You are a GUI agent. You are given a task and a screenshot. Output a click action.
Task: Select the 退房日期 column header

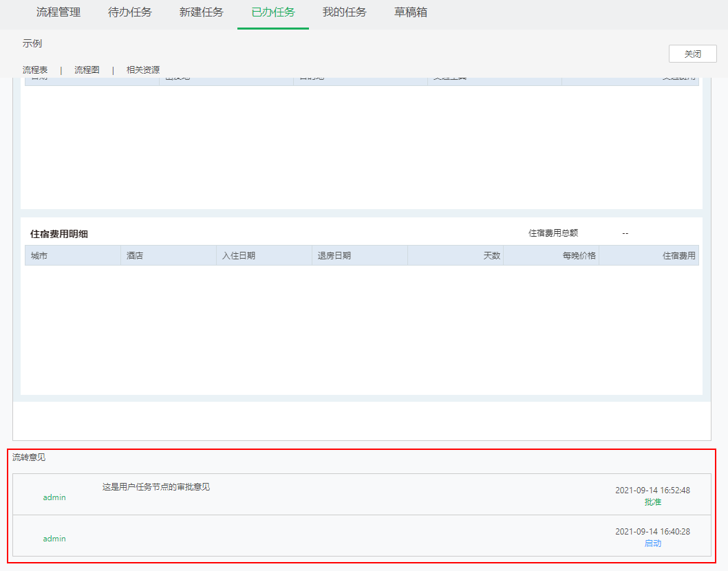coord(334,255)
